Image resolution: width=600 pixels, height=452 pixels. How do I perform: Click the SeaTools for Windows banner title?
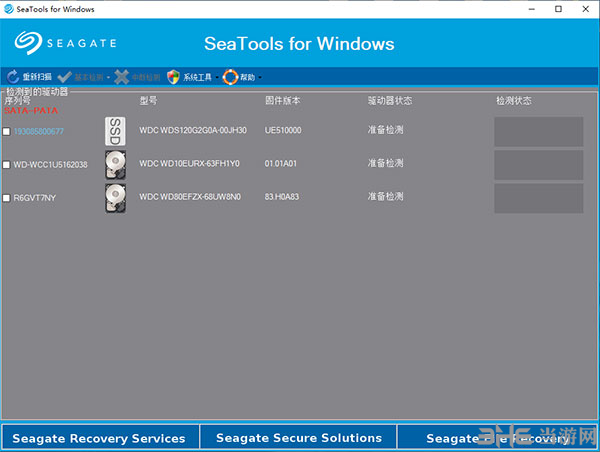[299, 44]
